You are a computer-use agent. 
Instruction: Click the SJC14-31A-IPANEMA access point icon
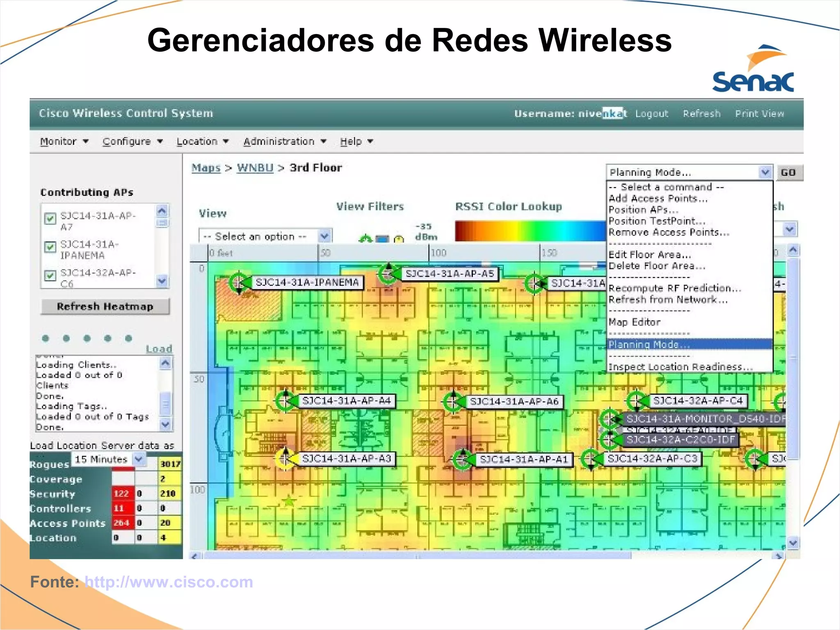point(239,282)
